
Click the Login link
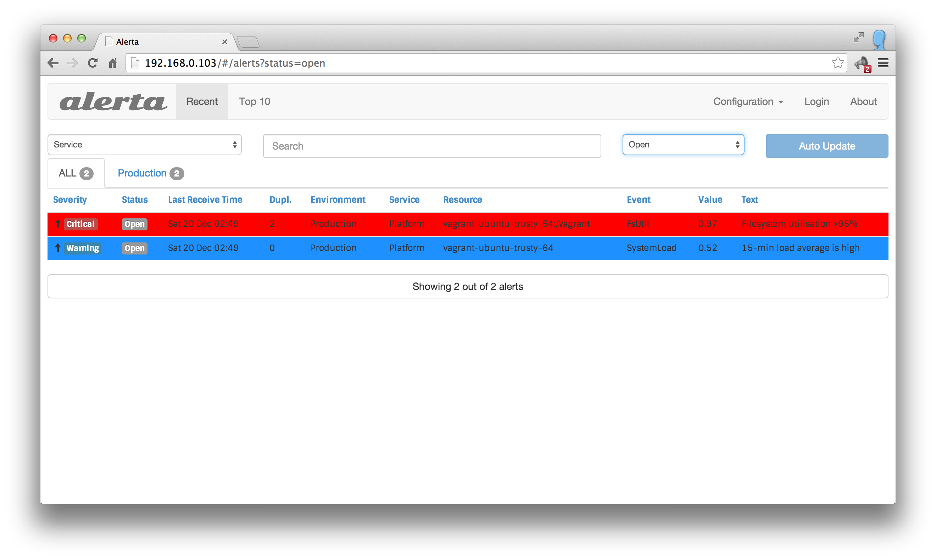pos(817,101)
